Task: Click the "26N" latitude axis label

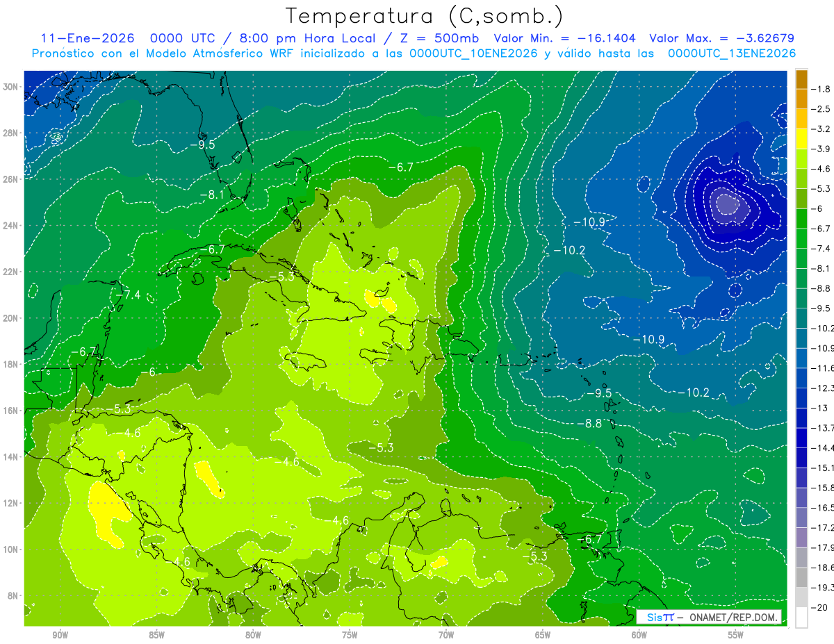Action: 12,179
